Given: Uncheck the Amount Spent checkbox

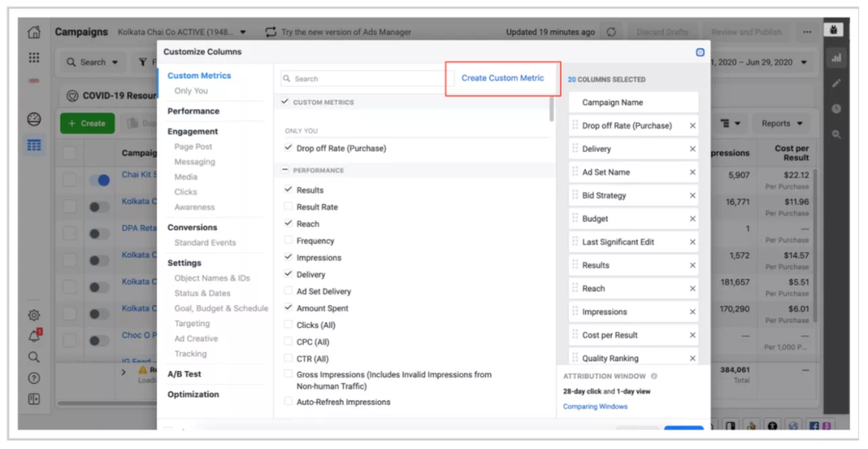Looking at the screenshot, I should point(289,308).
